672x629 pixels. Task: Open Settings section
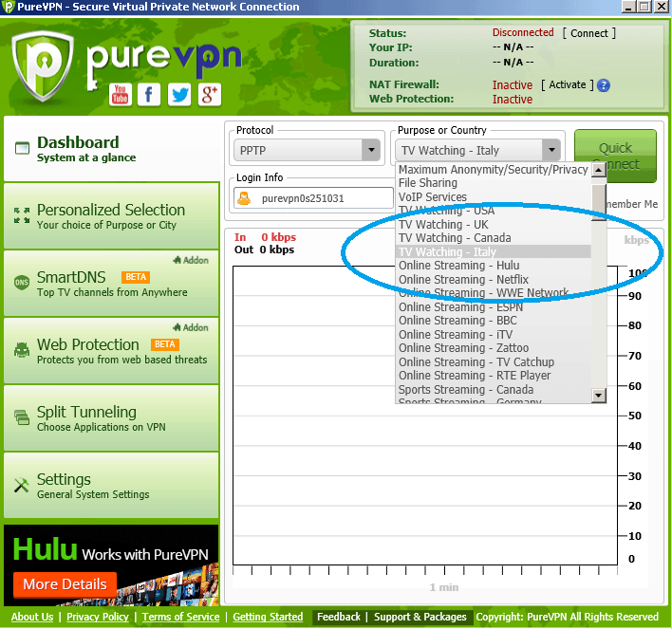click(111, 485)
